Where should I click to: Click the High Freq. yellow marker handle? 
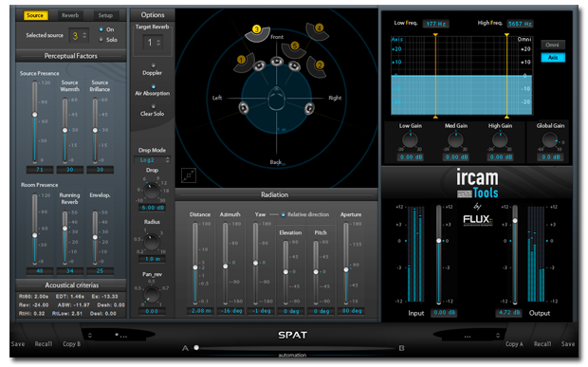506,35
